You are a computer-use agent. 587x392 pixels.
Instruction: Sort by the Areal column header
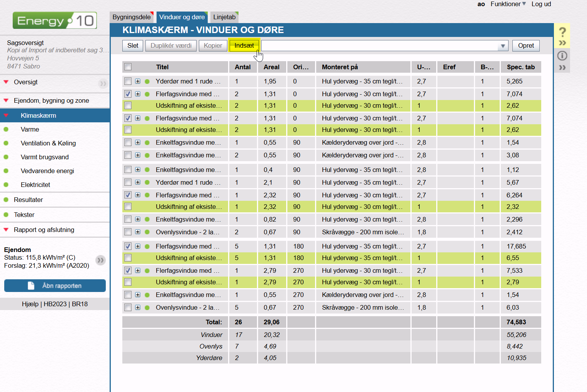click(271, 67)
